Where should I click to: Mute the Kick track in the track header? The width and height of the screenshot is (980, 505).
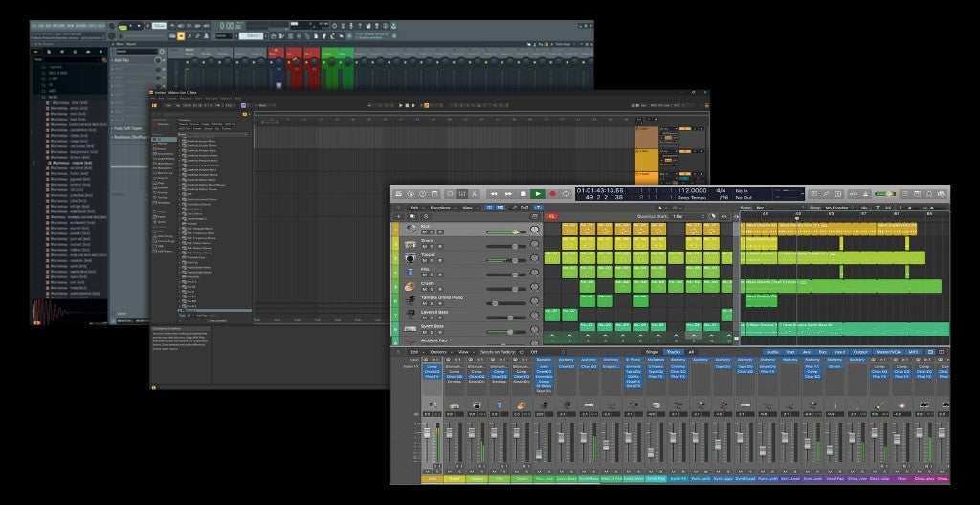[424, 231]
